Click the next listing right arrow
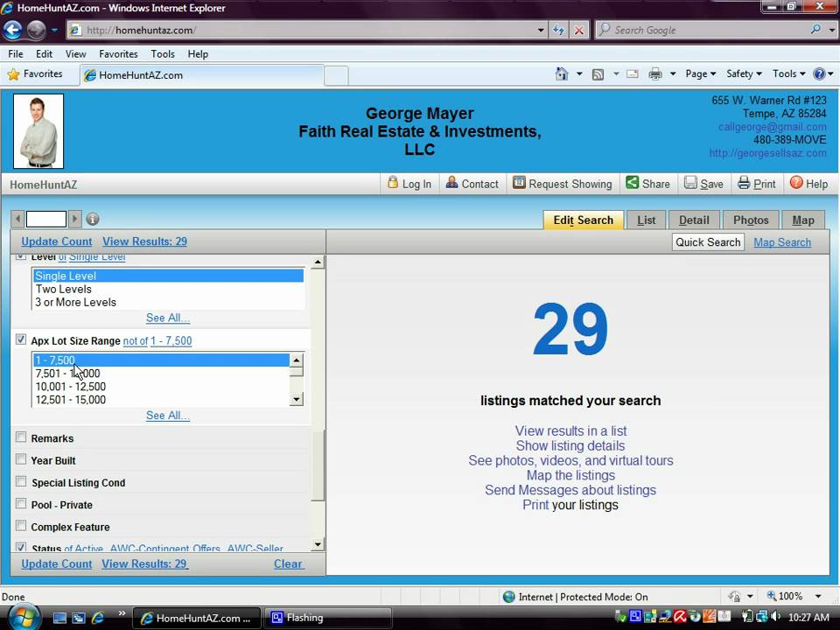This screenshot has height=630, width=840. click(74, 219)
